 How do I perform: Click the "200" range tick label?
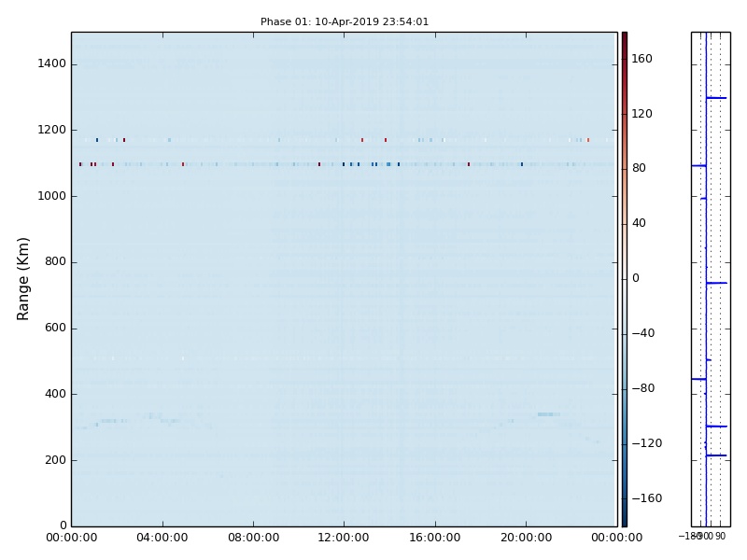[x=55, y=460]
